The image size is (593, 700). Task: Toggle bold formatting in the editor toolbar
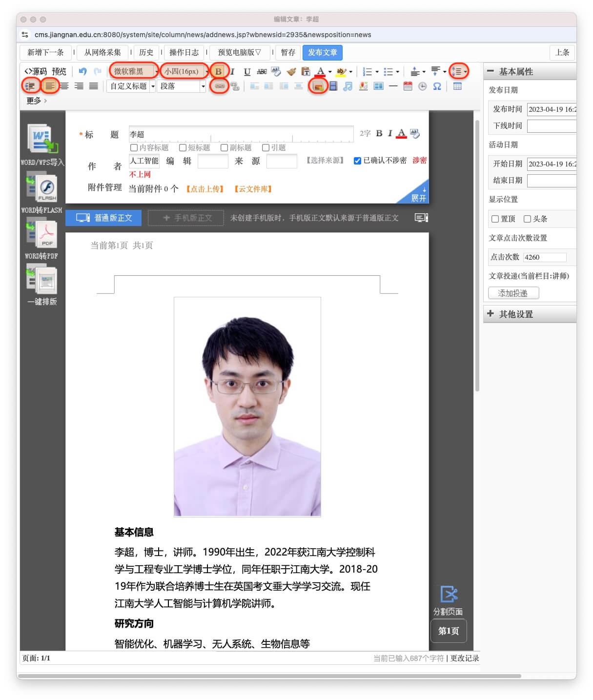click(x=218, y=72)
